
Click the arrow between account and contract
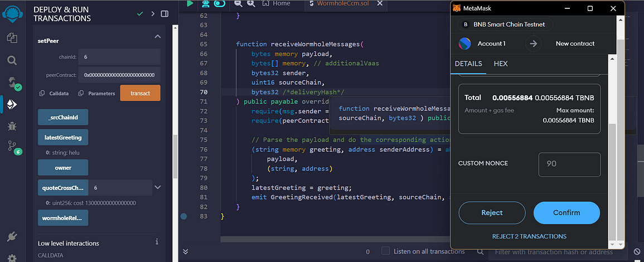(533, 43)
